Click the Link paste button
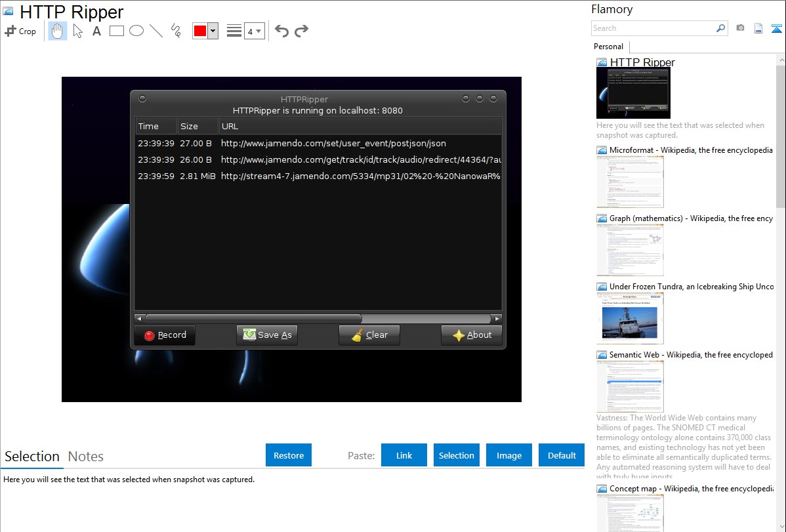The image size is (786, 532). pyautogui.click(x=404, y=455)
